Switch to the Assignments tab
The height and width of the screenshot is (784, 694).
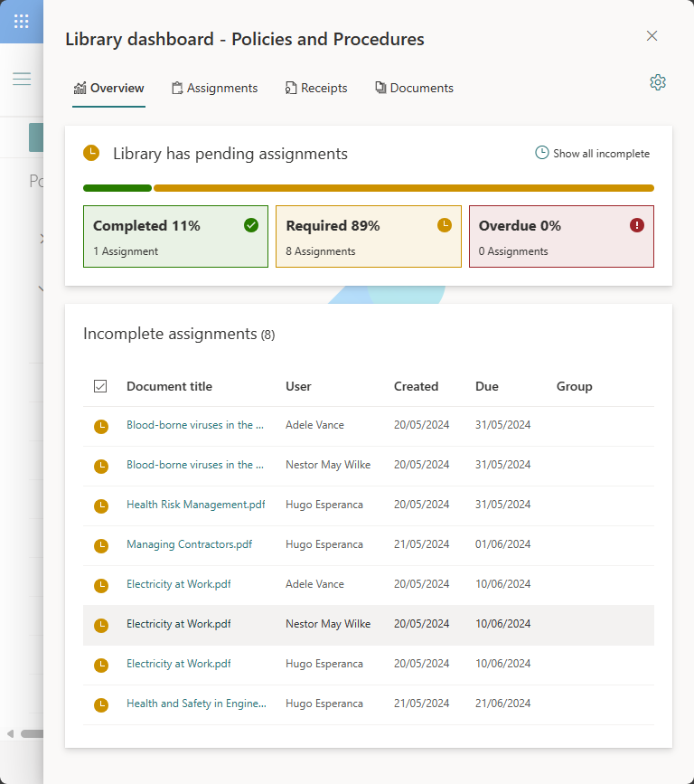point(214,88)
